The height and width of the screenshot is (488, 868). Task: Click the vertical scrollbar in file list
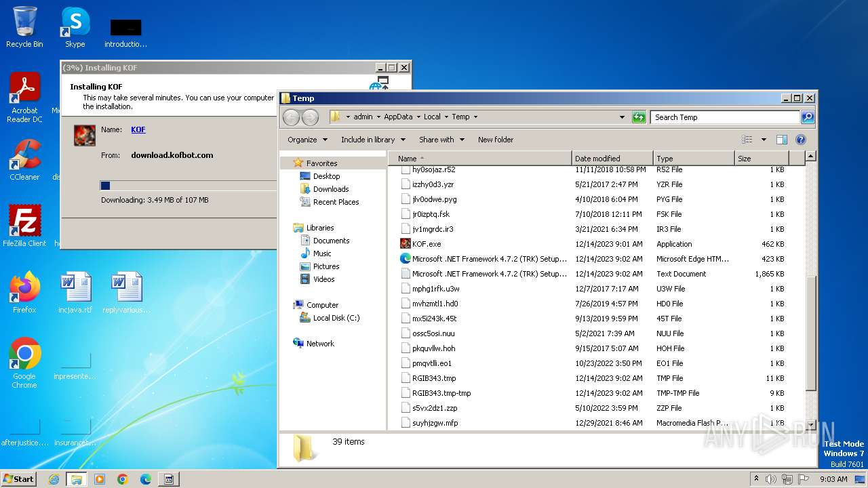pyautogui.click(x=810, y=332)
